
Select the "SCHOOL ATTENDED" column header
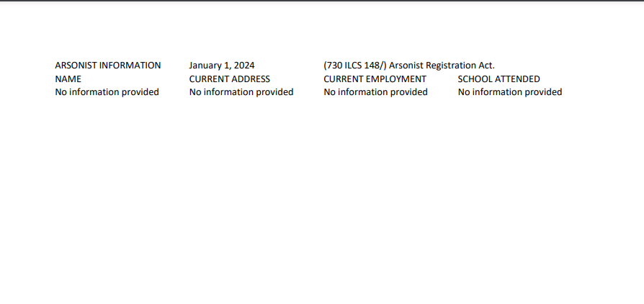[498, 79]
